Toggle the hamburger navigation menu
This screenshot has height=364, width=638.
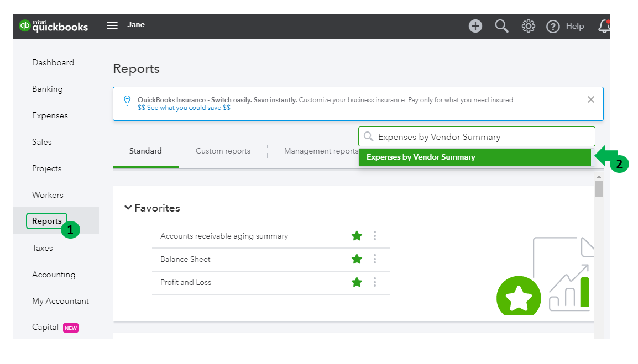pos(112,25)
